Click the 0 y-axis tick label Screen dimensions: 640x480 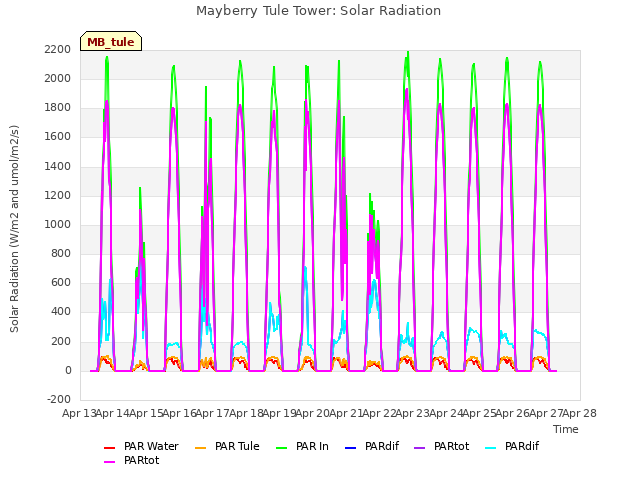click(68, 371)
